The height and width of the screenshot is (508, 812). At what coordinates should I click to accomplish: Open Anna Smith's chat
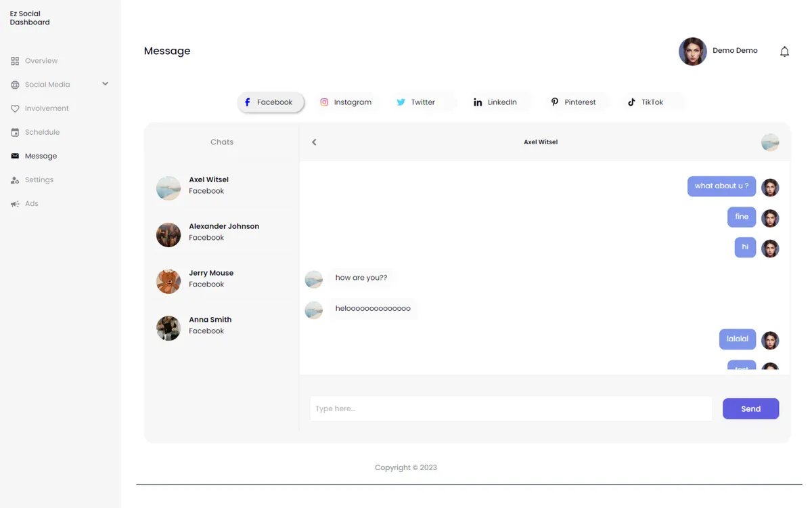pos(222,328)
